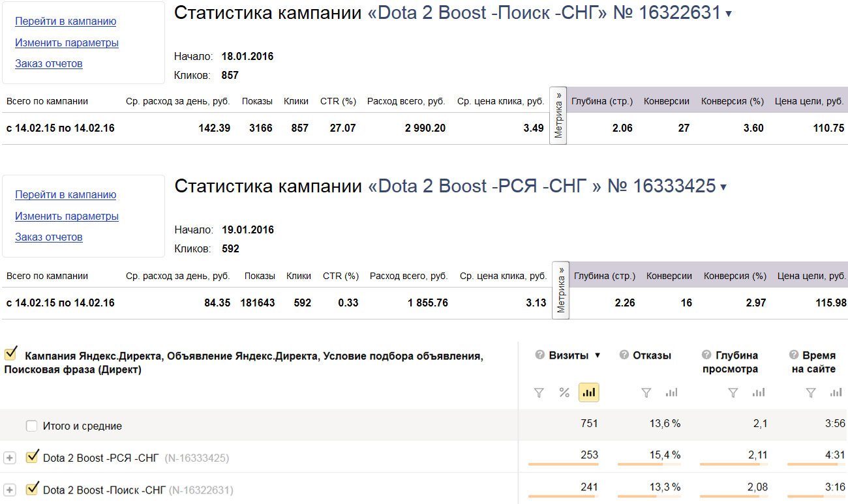Screen dimensions: 848x504
Task: Expand the Dota 2 Boost -Поиск -СНГ row
Action: pos(9,490)
